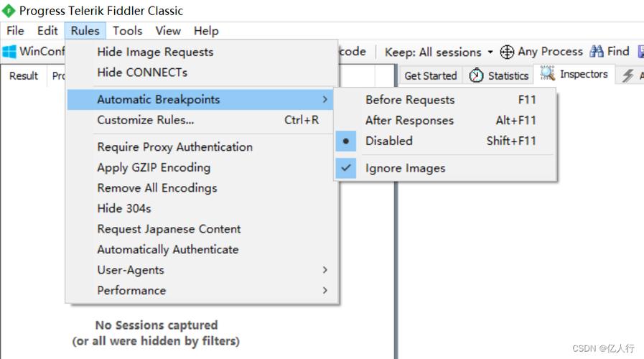
Task: Open the View menu
Action: click(168, 31)
